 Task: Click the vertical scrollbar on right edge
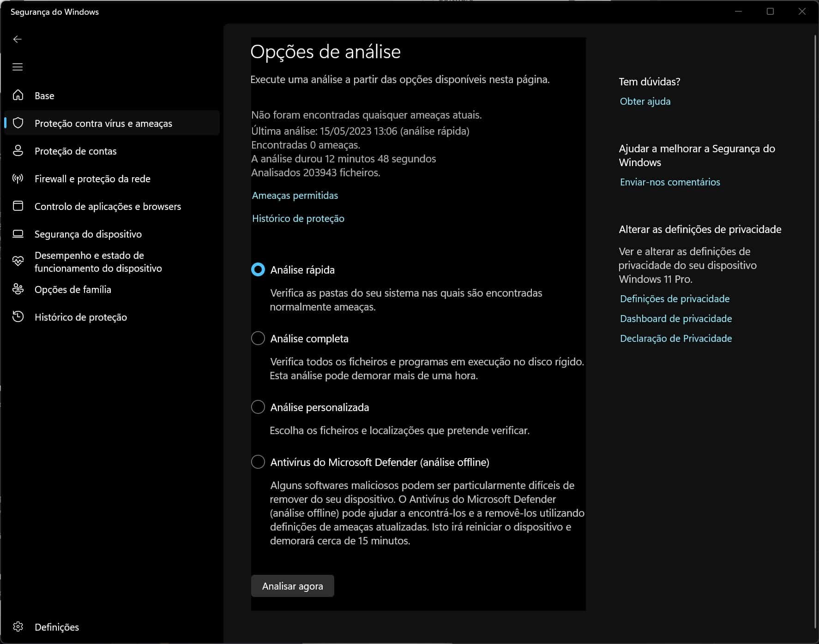(x=815, y=323)
